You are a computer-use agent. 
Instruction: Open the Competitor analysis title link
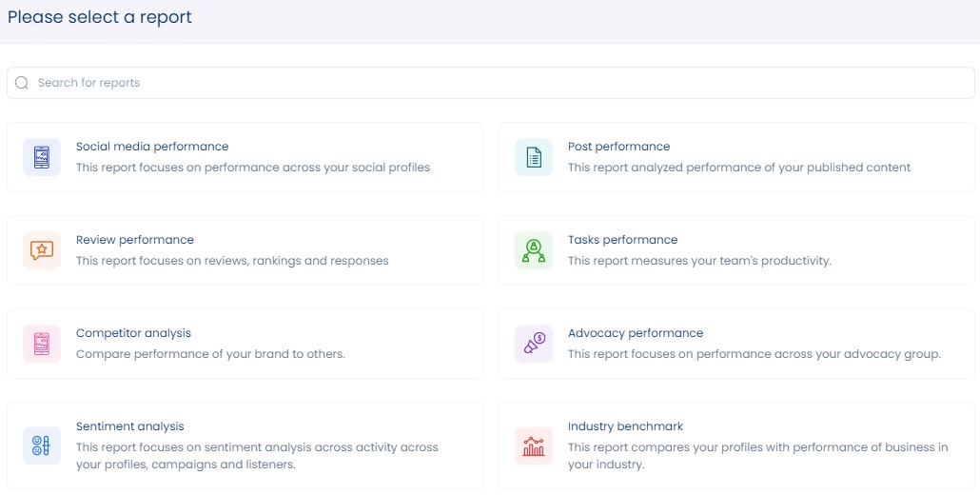[133, 333]
